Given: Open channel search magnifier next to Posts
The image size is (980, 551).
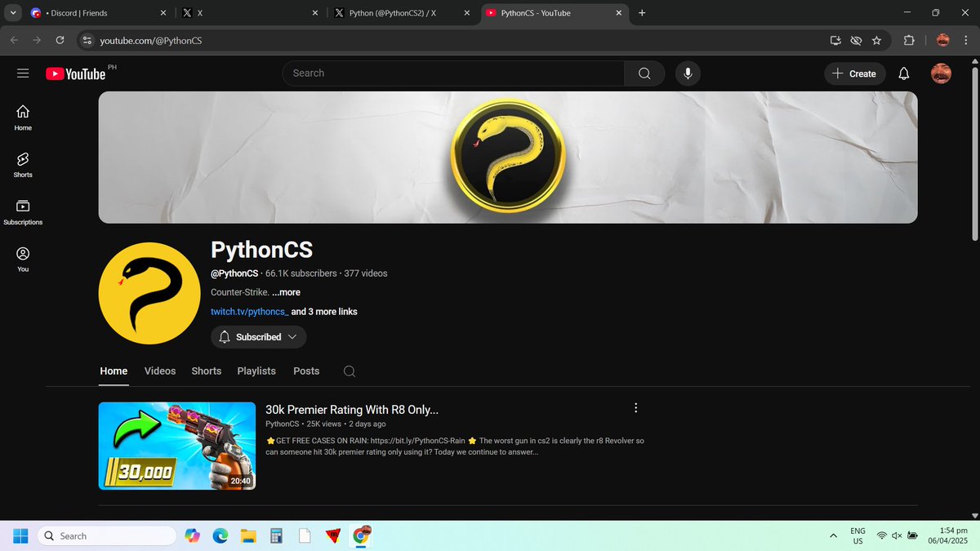Looking at the screenshot, I should (349, 371).
